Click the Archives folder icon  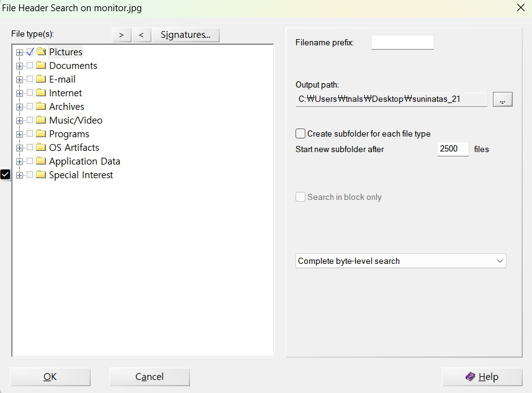tap(41, 106)
